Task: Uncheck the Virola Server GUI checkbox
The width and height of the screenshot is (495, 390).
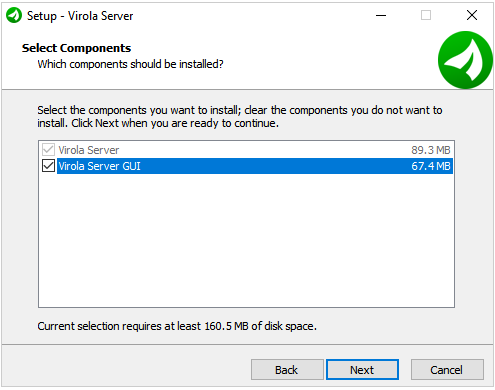Action: pos(48,166)
